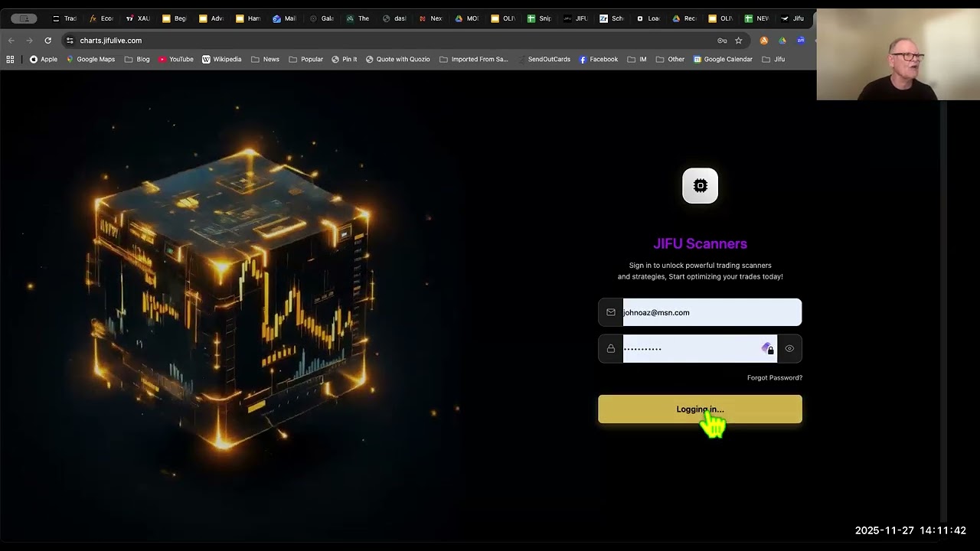Open the Google Maps bookmark
Viewport: 980px width, 551px height.
pyautogui.click(x=90, y=59)
